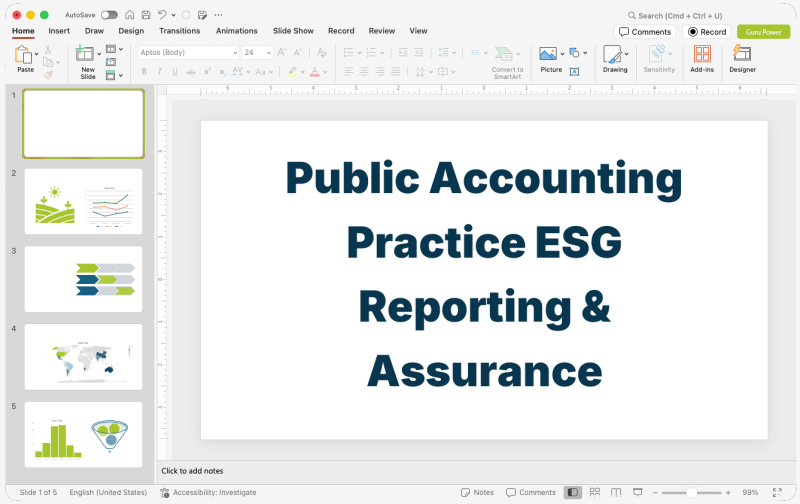Align text right
800x504 pixels.
(x=380, y=72)
